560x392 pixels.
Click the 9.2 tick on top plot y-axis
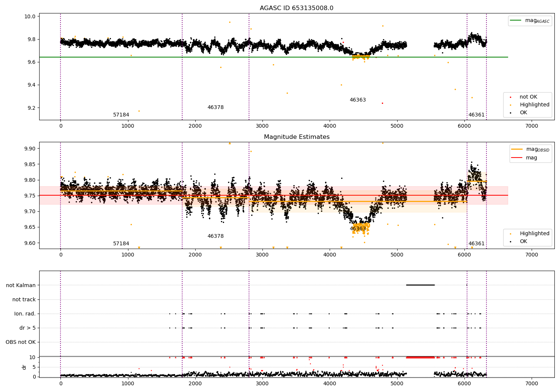tap(31, 108)
